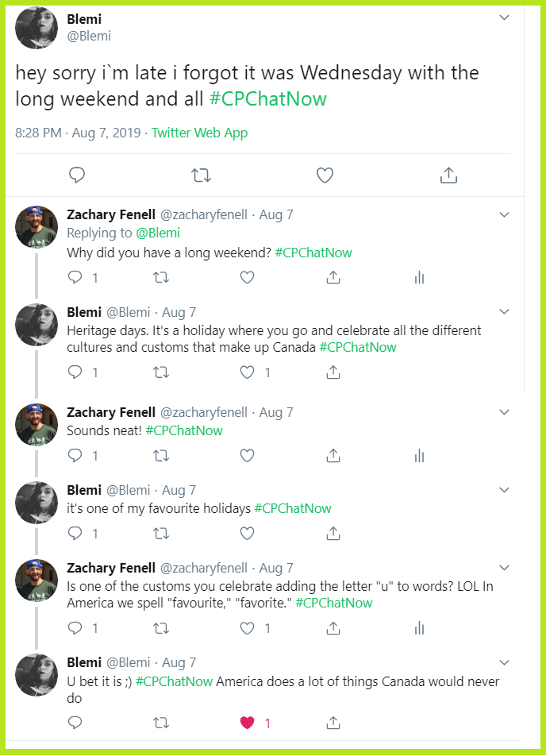Open options chevron on "Heritage days" tweet
This screenshot has height=756, width=546.
[x=504, y=311]
